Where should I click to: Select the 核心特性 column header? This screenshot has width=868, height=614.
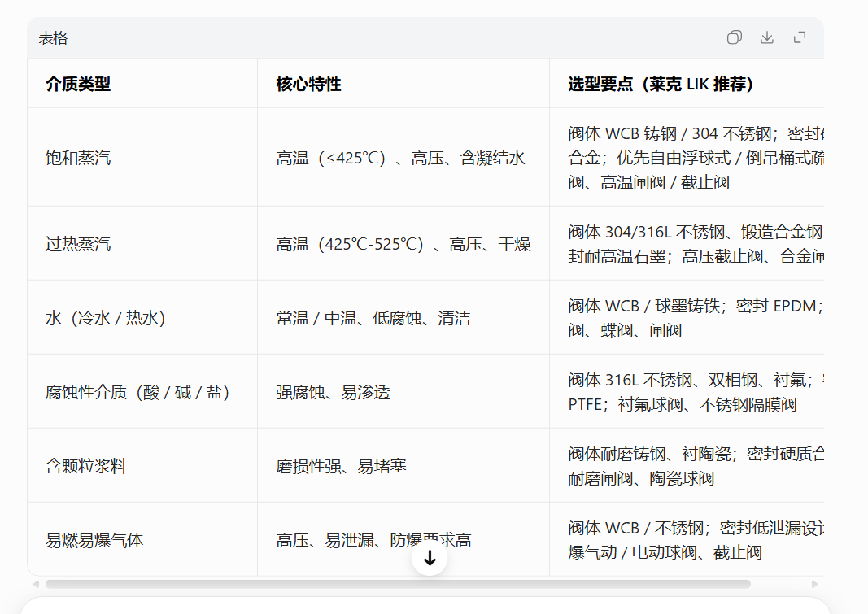[x=403, y=84]
